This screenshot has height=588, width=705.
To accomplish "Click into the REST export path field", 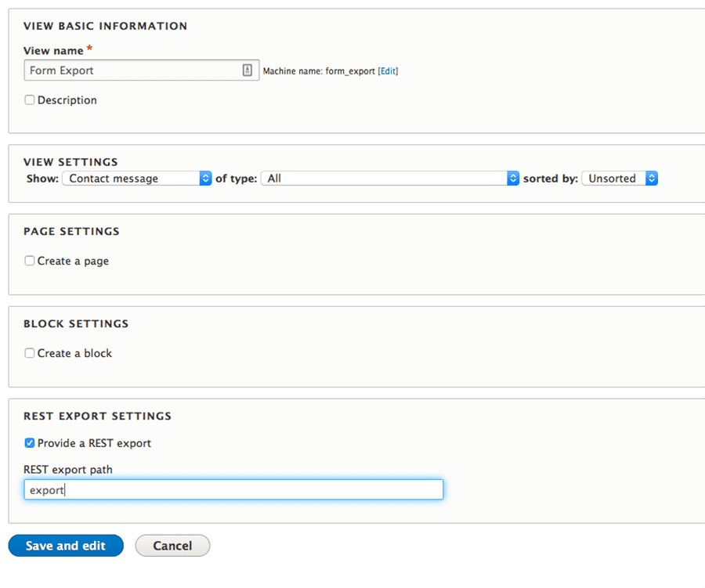I will [x=233, y=489].
